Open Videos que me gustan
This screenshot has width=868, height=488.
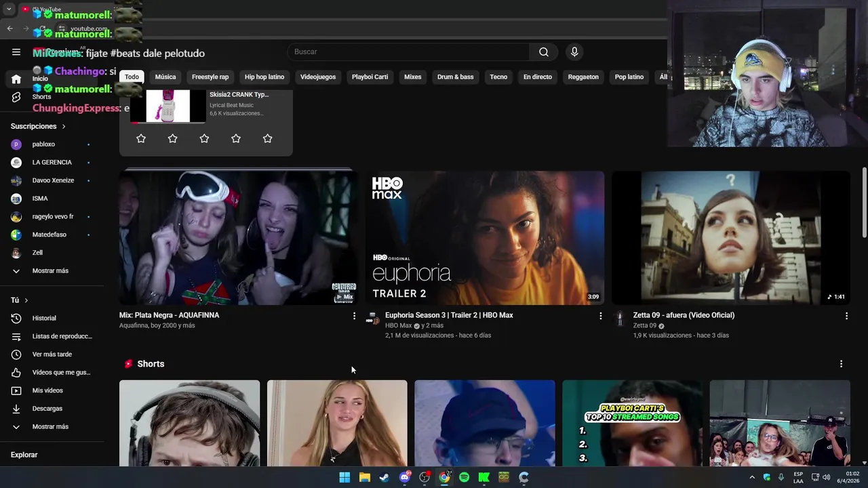tap(51, 372)
